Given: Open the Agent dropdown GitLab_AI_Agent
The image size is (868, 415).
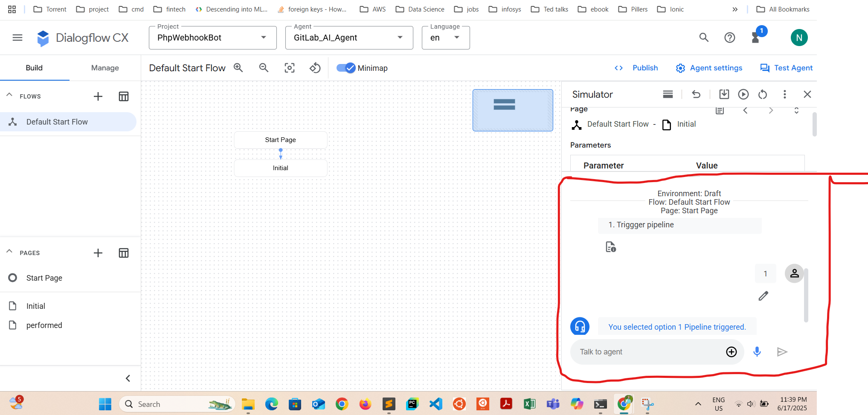Looking at the screenshot, I should [x=349, y=38].
